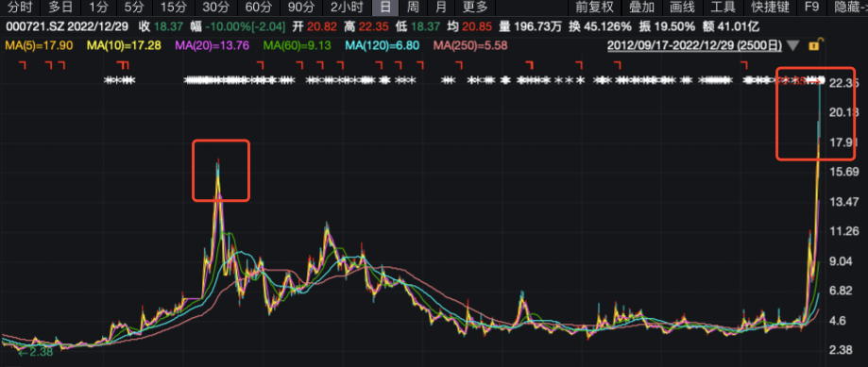The width and height of the screenshot is (868, 367).
Task: Click the 13.47 price axis label
Action: coord(844,202)
